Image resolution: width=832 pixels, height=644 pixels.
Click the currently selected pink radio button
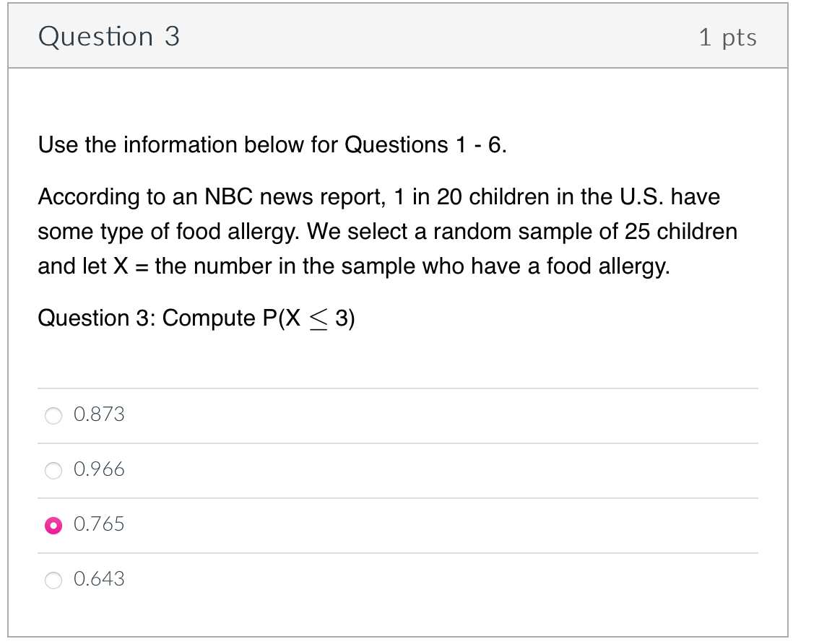(53, 524)
